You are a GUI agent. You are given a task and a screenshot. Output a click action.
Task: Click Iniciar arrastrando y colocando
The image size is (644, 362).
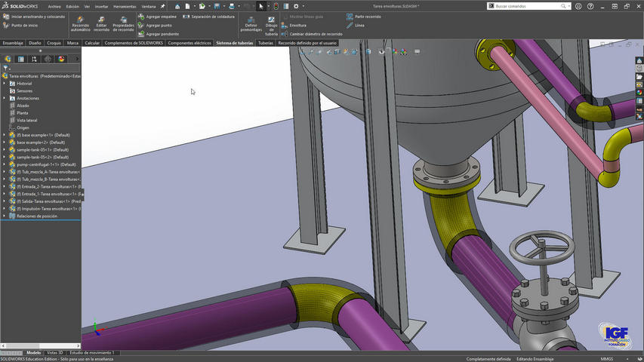pos(34,17)
